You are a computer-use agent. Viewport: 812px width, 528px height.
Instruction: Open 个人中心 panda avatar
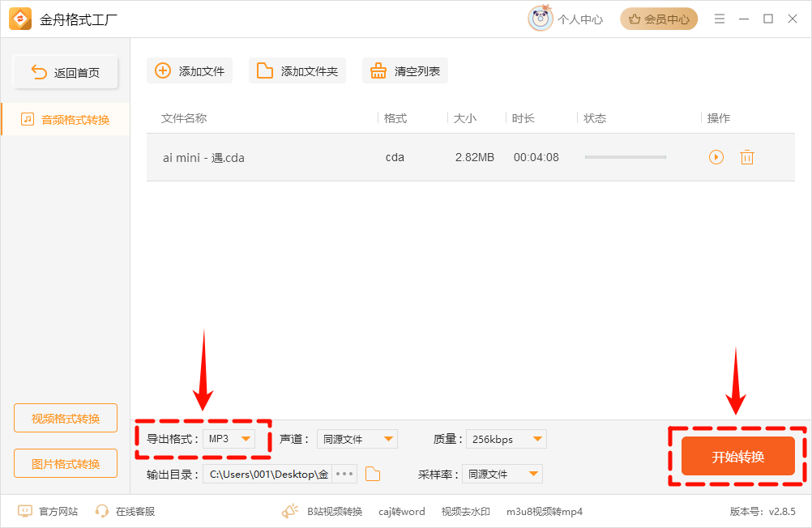(x=541, y=19)
